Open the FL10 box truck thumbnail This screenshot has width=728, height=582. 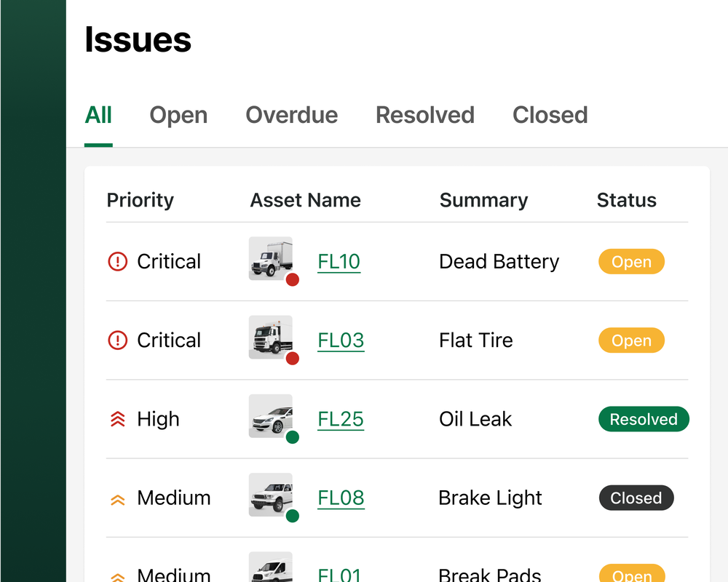(271, 258)
